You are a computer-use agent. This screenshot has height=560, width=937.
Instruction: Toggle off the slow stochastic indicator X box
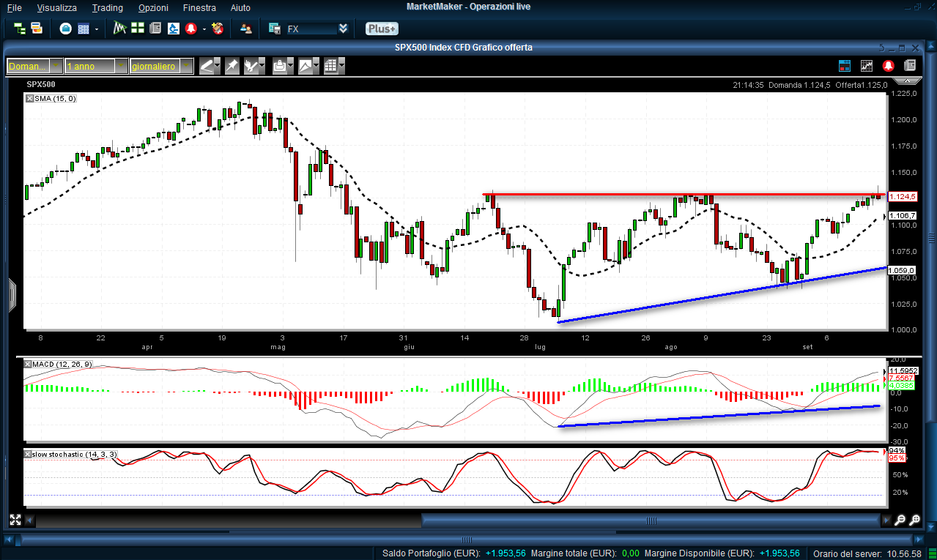29,455
